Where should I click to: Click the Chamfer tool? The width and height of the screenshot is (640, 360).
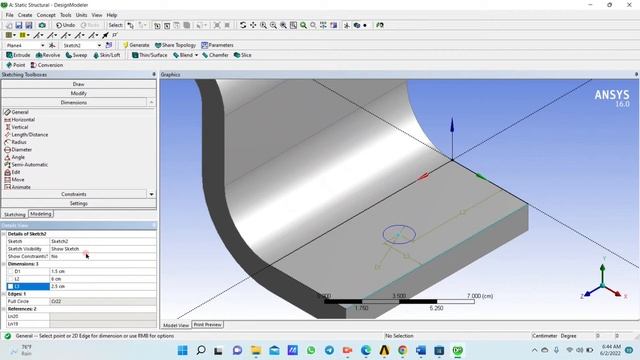215,55
